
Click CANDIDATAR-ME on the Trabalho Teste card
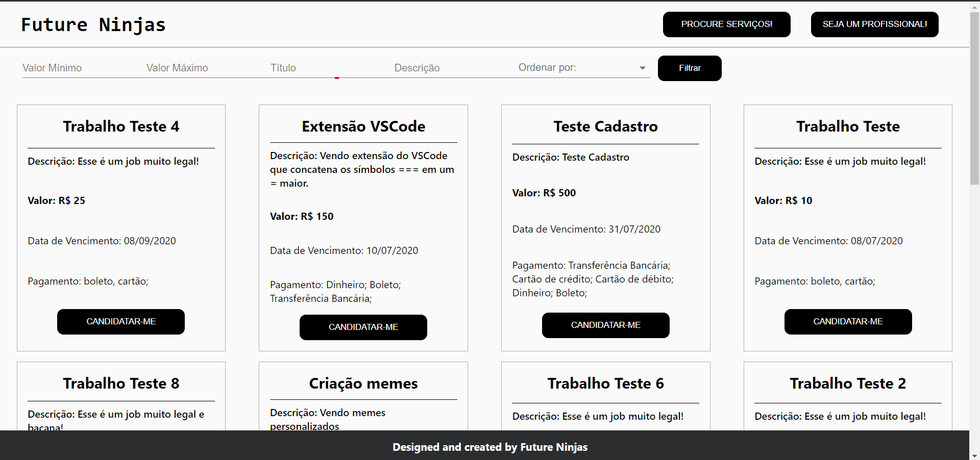tap(848, 322)
